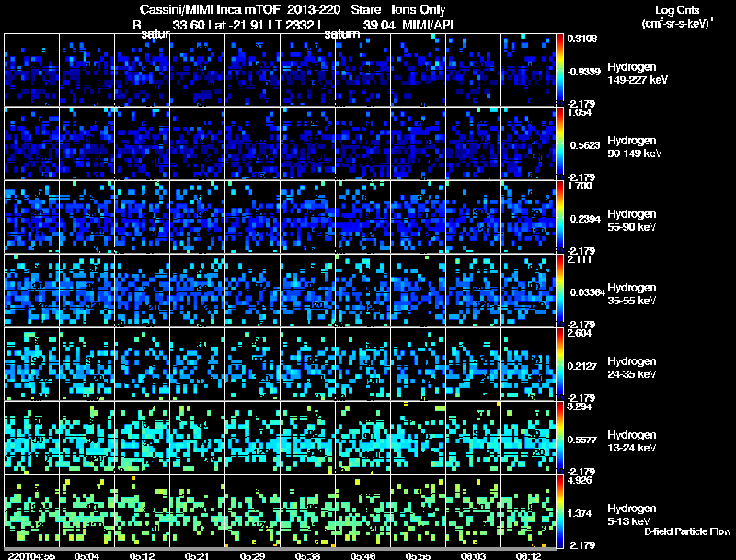This screenshot has width=736, height=560.
Task: Open the 5-13 keV image panel above 05:55
Action: pos(418,511)
